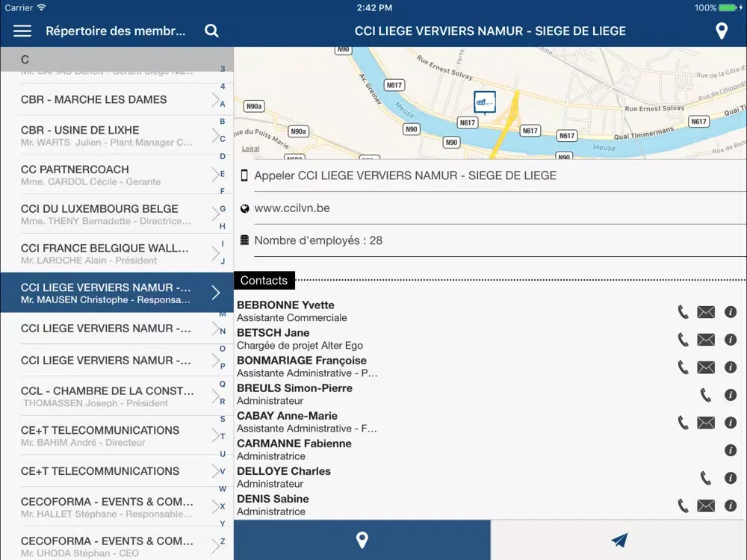Call BONMARIAGE Françoise phone icon
This screenshot has width=747, height=560.
click(684, 367)
